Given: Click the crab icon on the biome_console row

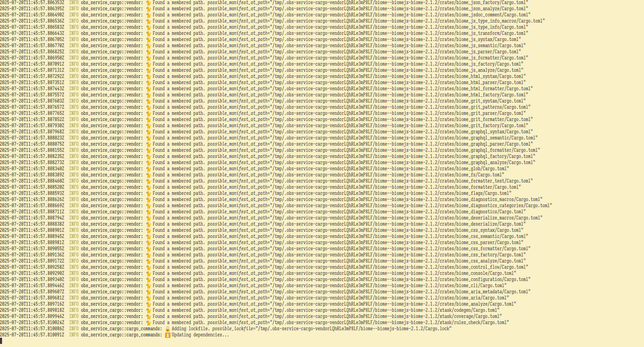Looking at the screenshot, I should click(148, 273).
